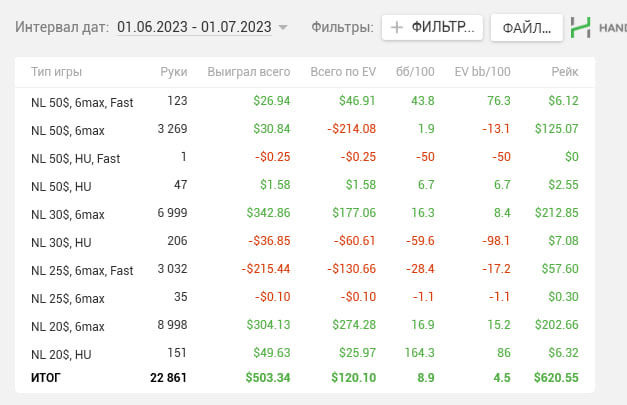Viewport: 627px width, 405px height.
Task: Click the green Hand2Note logo icon
Action: click(x=581, y=28)
